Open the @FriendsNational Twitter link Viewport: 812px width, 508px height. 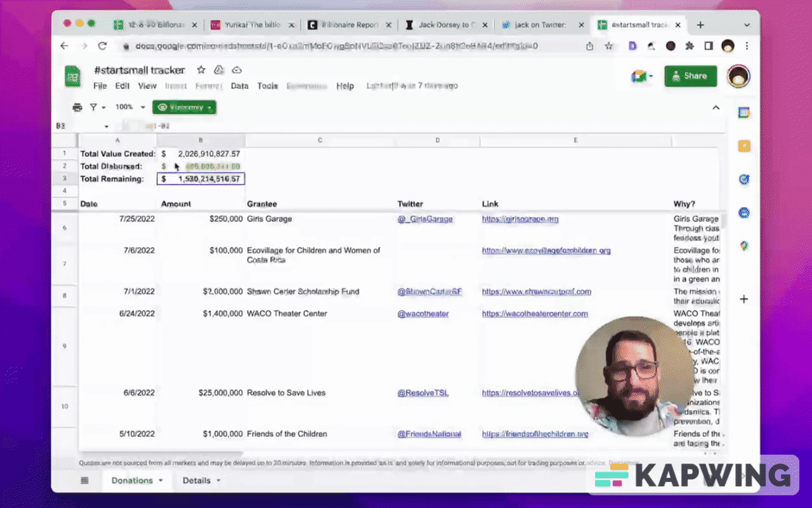pyautogui.click(x=429, y=434)
